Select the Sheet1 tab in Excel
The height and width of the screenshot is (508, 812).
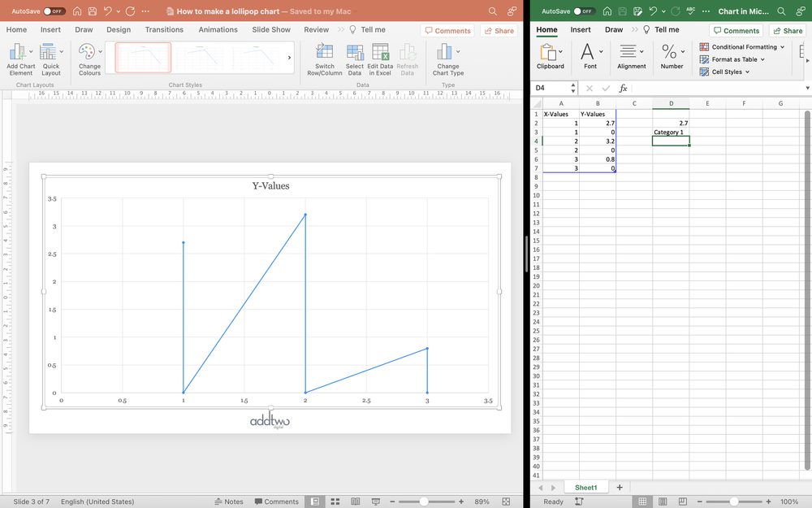(586, 486)
